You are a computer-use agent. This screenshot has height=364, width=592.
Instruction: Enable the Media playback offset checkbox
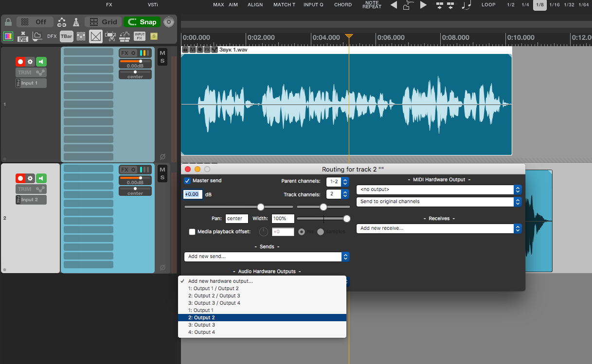pyautogui.click(x=192, y=232)
